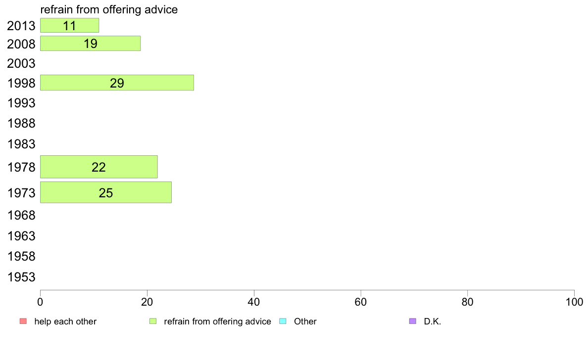Click the 1968 year axis label
This screenshot has width=588, height=364.
coord(21,215)
